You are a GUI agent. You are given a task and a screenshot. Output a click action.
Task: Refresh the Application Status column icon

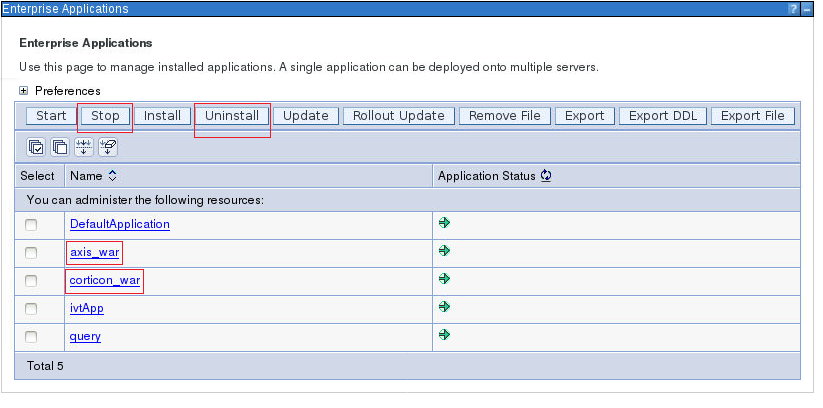(x=546, y=175)
